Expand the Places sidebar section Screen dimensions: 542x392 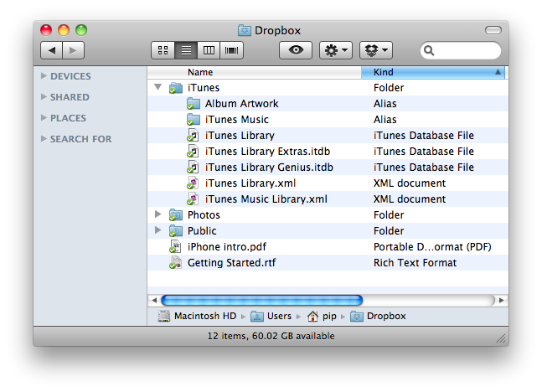[44, 118]
